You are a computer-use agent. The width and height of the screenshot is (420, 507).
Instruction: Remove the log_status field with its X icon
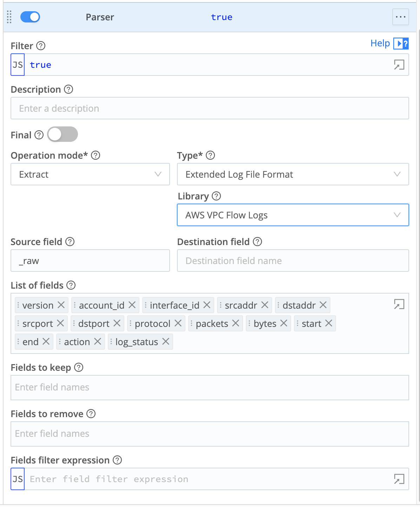coord(166,342)
